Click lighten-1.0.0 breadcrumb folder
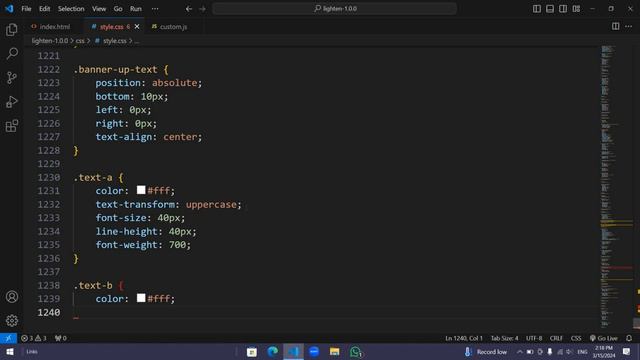 point(50,41)
